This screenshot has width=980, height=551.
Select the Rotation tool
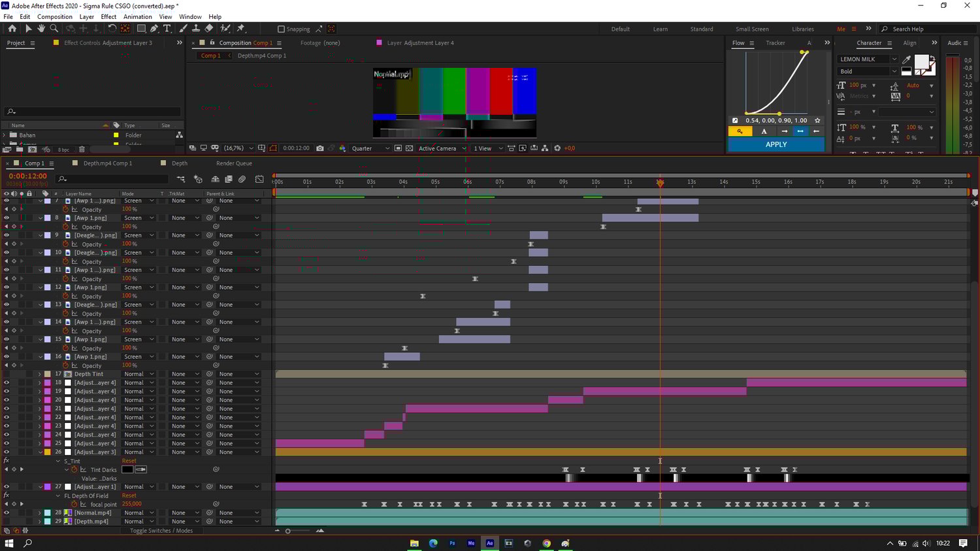click(112, 29)
